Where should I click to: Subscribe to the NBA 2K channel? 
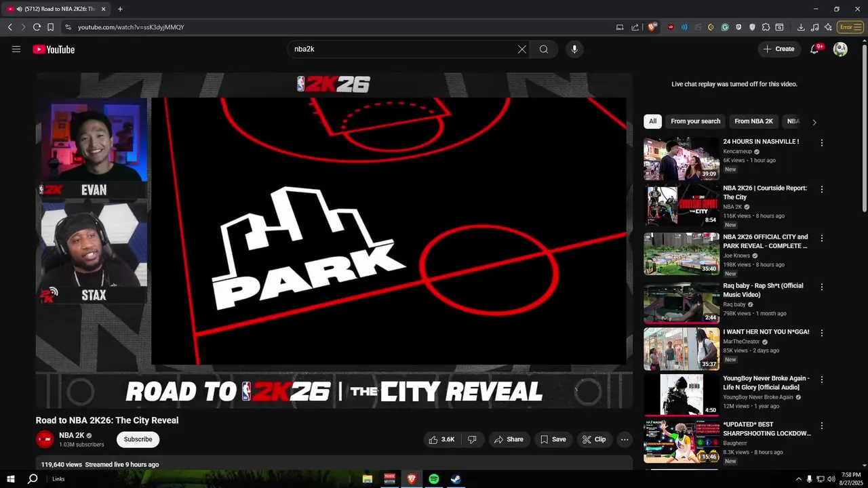138,439
